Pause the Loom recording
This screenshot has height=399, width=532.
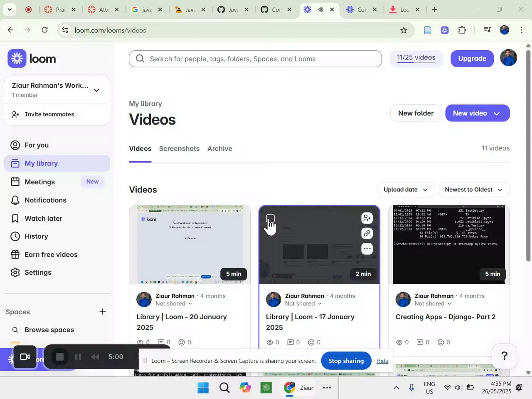(78, 357)
